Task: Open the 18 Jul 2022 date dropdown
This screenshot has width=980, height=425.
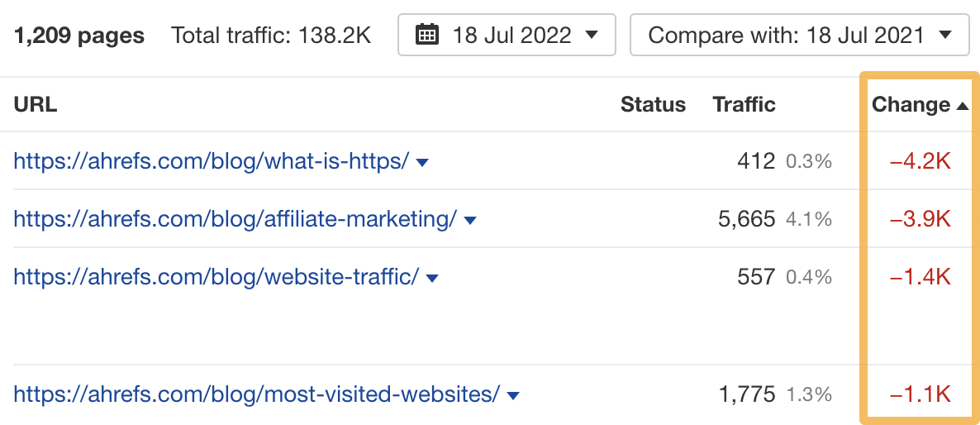Action: 507,35
